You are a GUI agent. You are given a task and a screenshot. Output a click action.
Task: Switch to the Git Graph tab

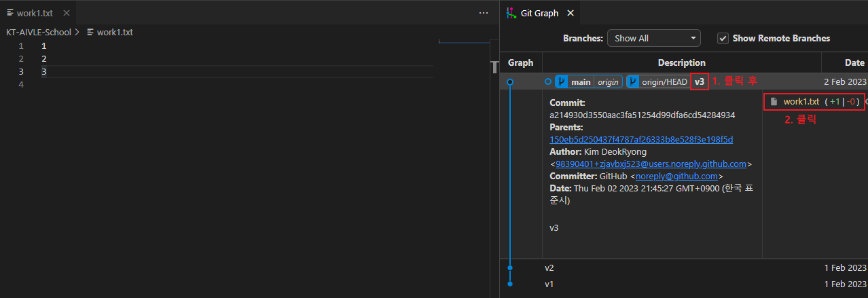[540, 13]
